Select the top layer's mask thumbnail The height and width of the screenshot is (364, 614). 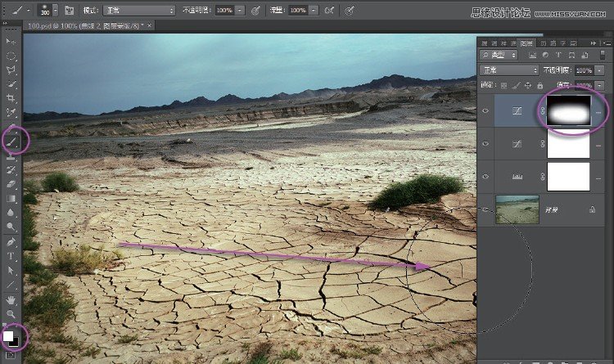pyautogui.click(x=569, y=110)
